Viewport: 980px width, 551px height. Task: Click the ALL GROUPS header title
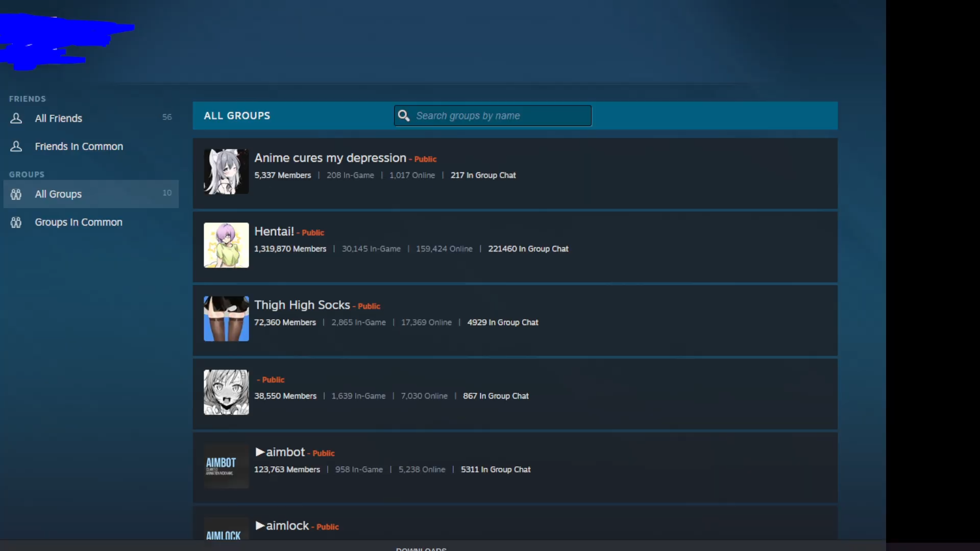click(x=237, y=116)
